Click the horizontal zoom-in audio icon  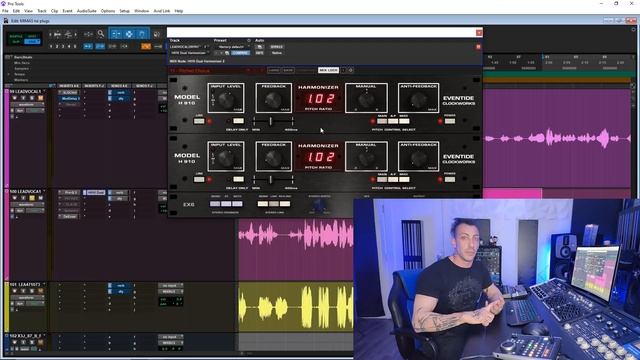58,34
